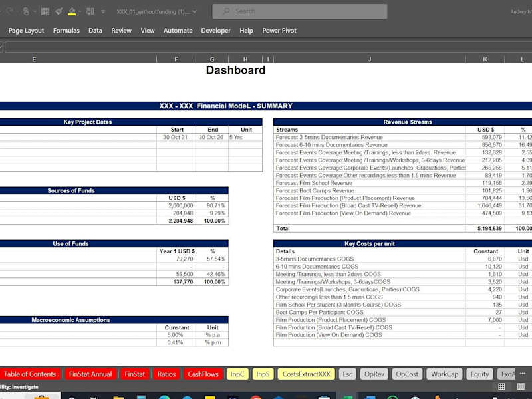Switch to Page Layout view icon in status bar

pos(521,387)
